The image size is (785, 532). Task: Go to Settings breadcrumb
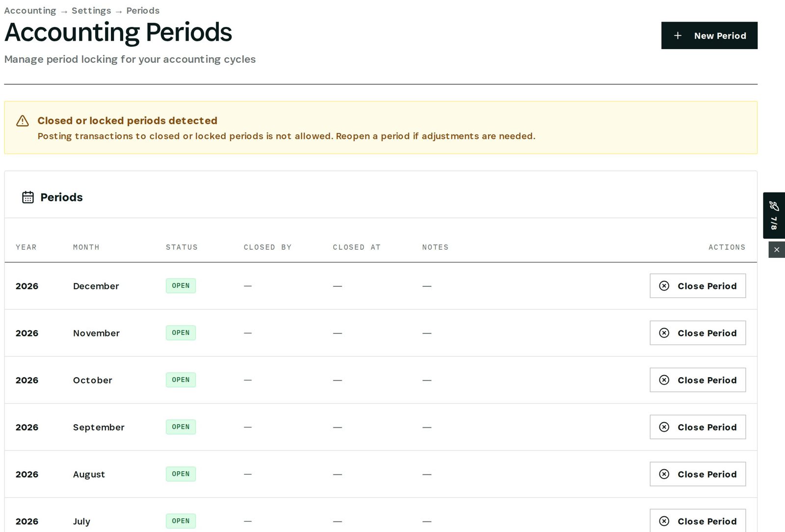click(91, 10)
